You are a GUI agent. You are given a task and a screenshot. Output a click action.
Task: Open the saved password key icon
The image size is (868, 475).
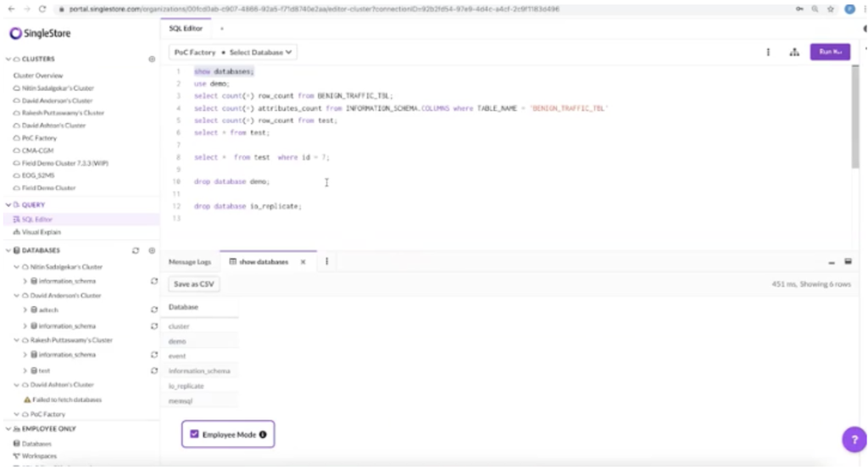(x=799, y=8)
